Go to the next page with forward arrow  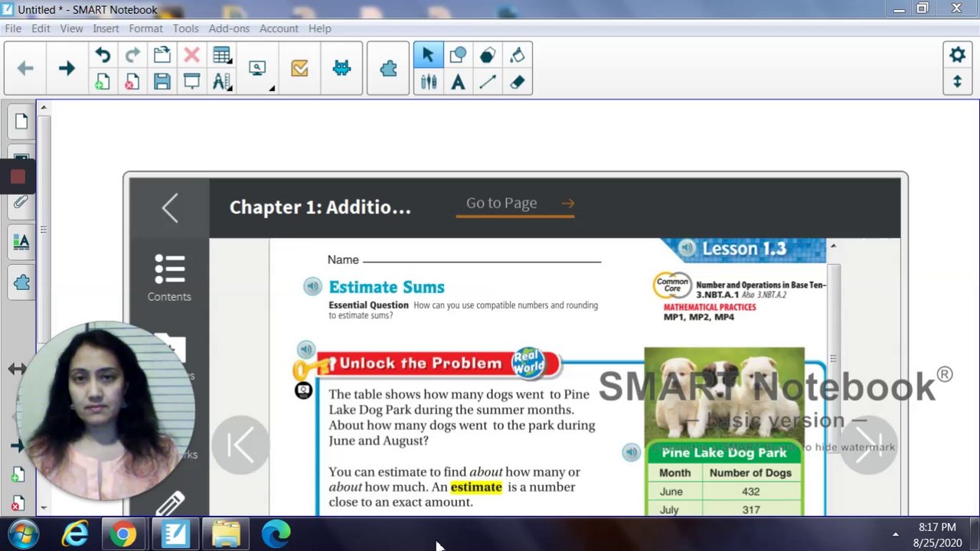(67, 69)
